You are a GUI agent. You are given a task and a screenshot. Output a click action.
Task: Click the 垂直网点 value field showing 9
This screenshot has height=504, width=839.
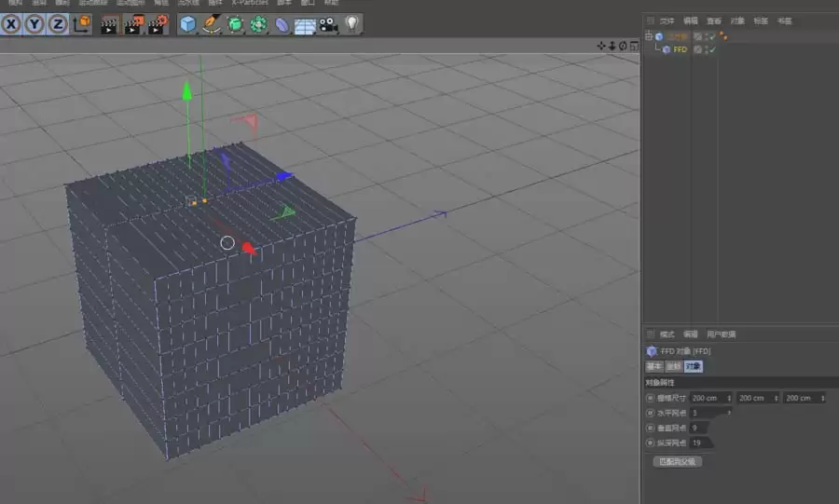tap(700, 428)
